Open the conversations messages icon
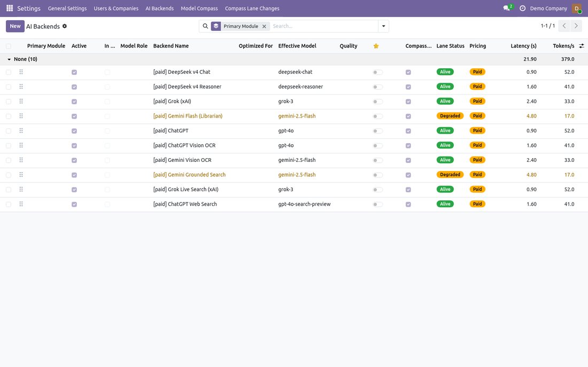 [x=507, y=8]
